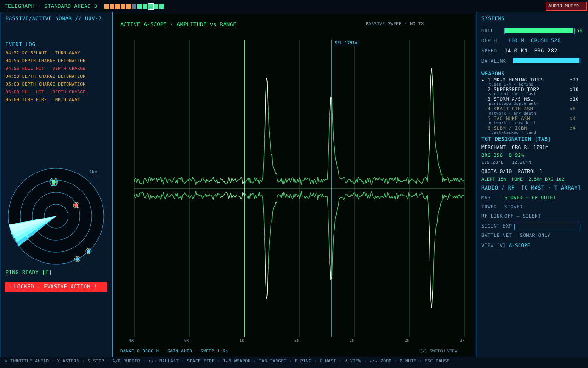The height and width of the screenshot is (368, 588).
Task: Click [V] SWITCH VIEW below the A-scope
Action: [x=438, y=351]
